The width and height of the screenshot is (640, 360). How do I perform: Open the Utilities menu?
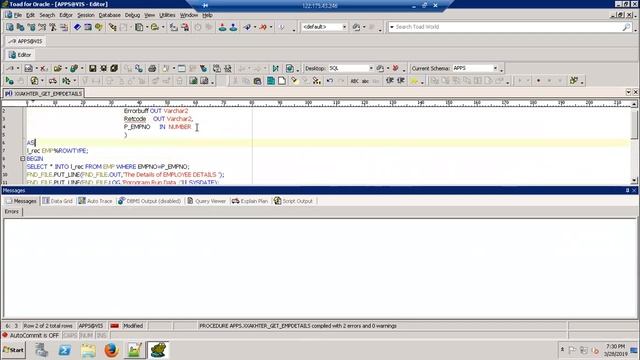tap(167, 15)
